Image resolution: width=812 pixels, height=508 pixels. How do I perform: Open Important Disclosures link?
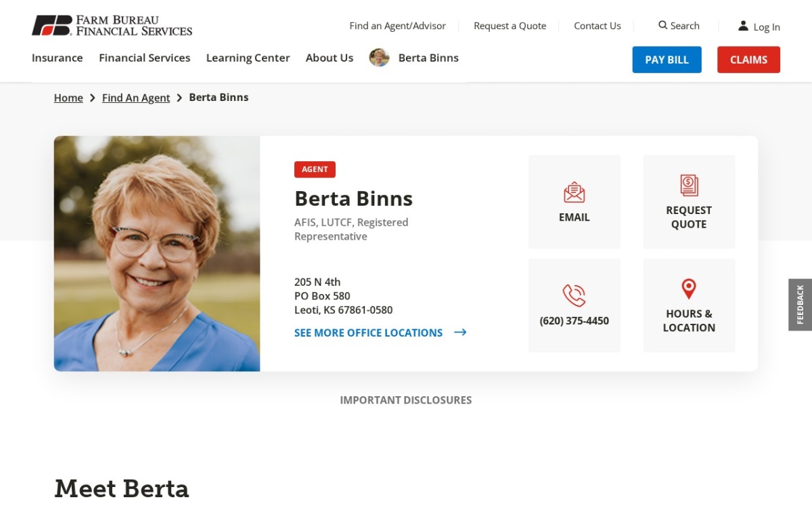[406, 400]
